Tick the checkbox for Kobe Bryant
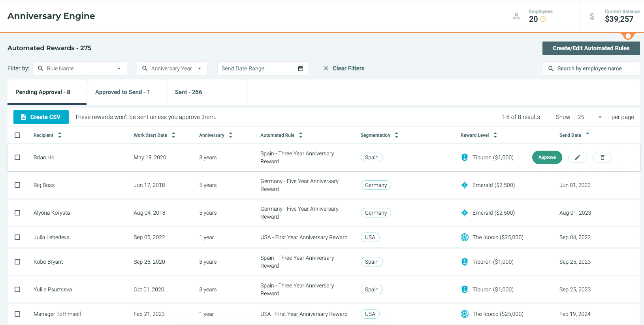 (x=17, y=262)
